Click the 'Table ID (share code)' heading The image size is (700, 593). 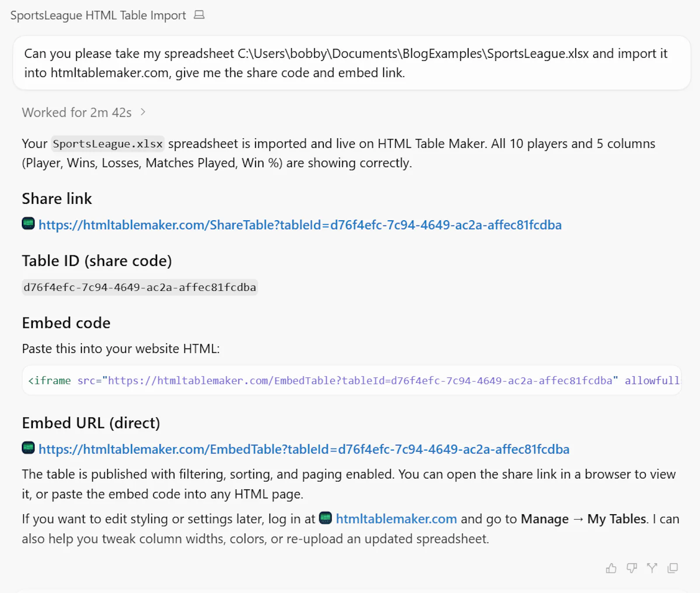tap(97, 261)
